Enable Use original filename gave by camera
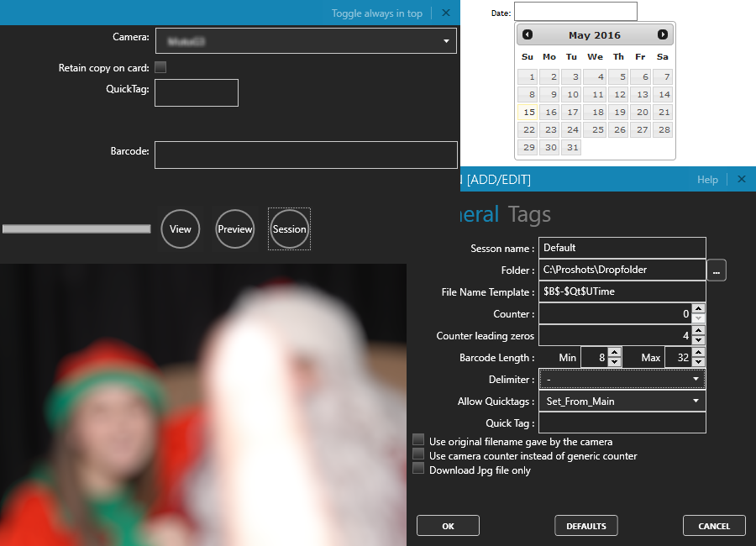The height and width of the screenshot is (546, 756). click(x=418, y=440)
